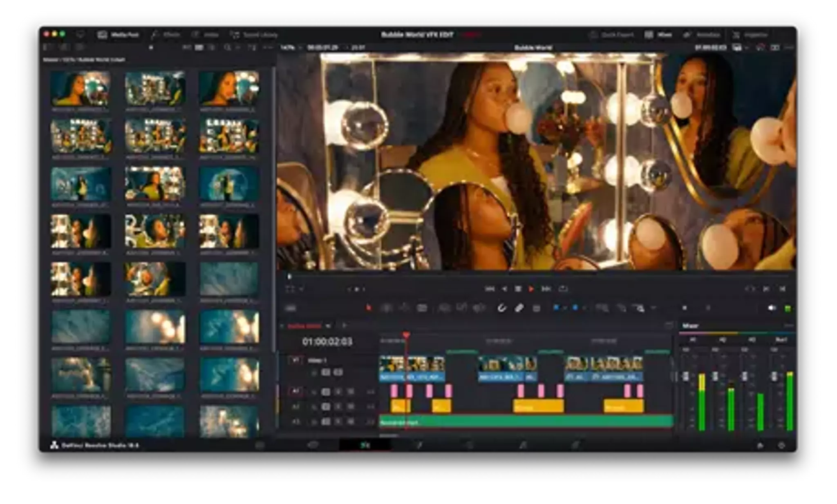The width and height of the screenshot is (837, 504).
Task: Toggle timeline Snapping magnet icon
Action: (x=502, y=308)
